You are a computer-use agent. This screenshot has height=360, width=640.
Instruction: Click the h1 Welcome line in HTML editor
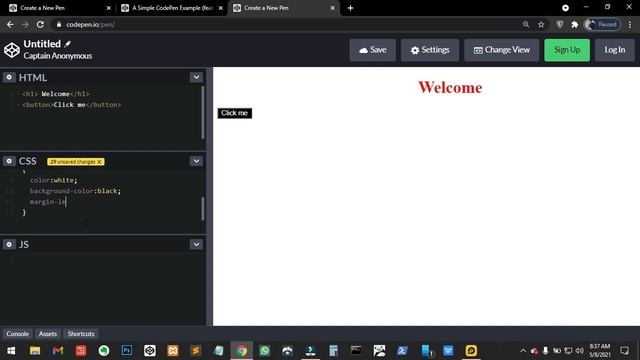(x=56, y=94)
